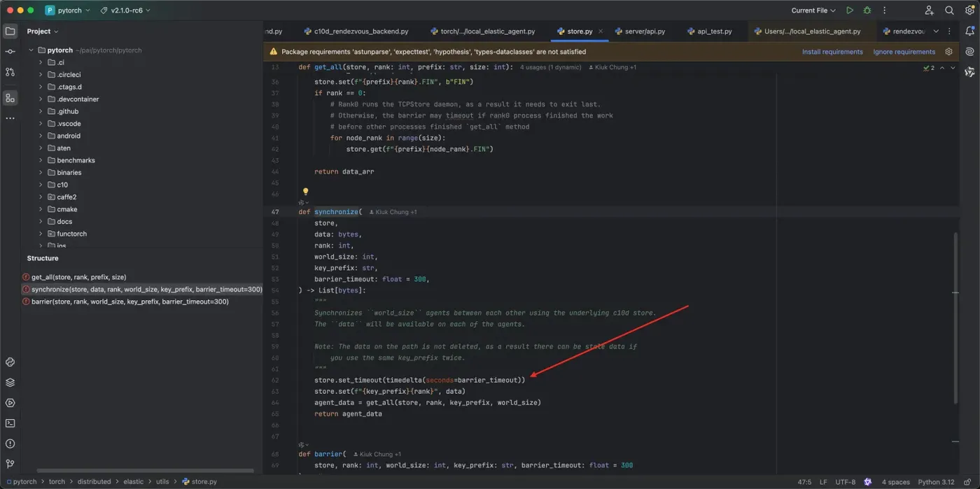Open the Python Packages tool window
The width and height of the screenshot is (980, 489).
click(x=10, y=362)
